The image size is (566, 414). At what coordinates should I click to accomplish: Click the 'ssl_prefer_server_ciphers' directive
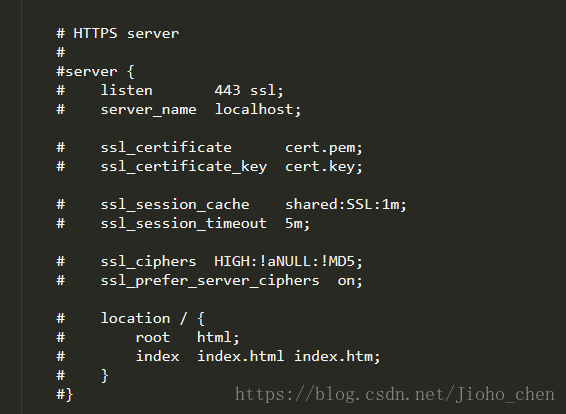click(x=210, y=281)
